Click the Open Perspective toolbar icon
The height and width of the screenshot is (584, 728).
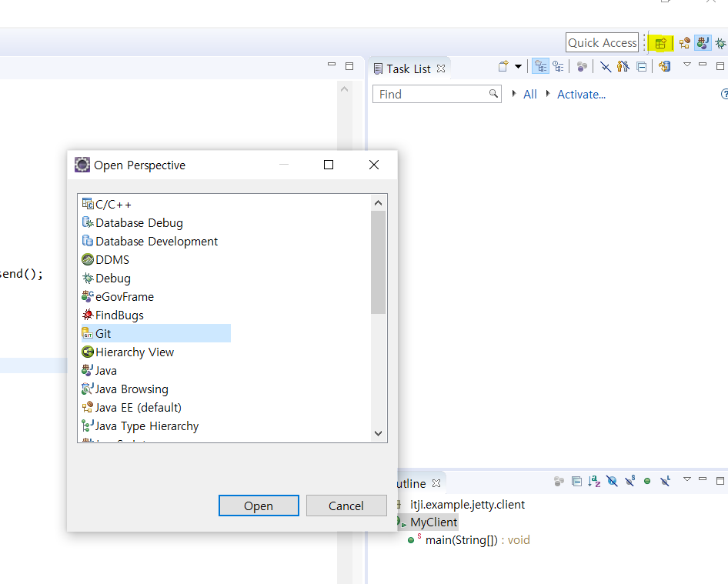pos(661,44)
